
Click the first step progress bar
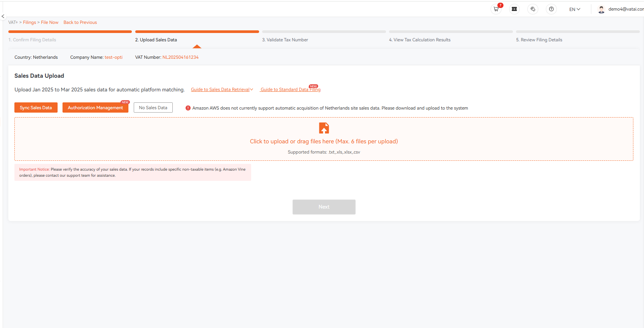click(70, 32)
